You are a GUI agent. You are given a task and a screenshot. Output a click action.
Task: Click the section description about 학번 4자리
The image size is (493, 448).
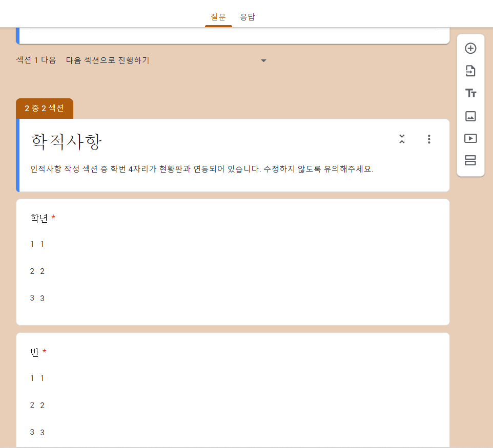pos(202,169)
